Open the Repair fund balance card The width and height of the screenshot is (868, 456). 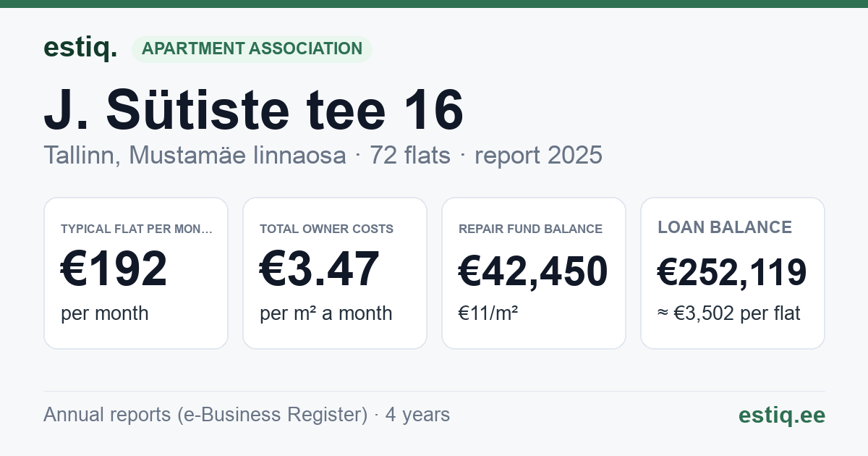[534, 273]
